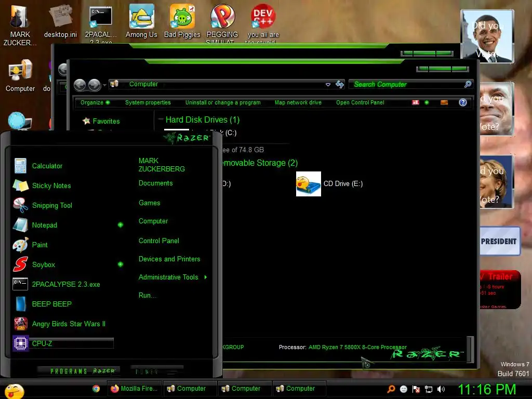
Task: Open Explorer help question mark
Action: pyautogui.click(x=463, y=102)
